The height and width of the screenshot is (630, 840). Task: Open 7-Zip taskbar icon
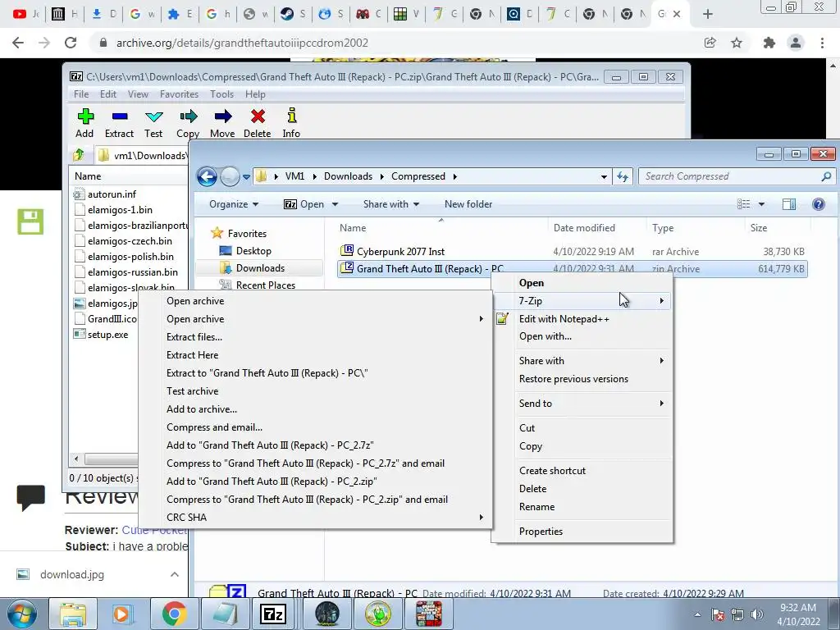(x=272, y=614)
